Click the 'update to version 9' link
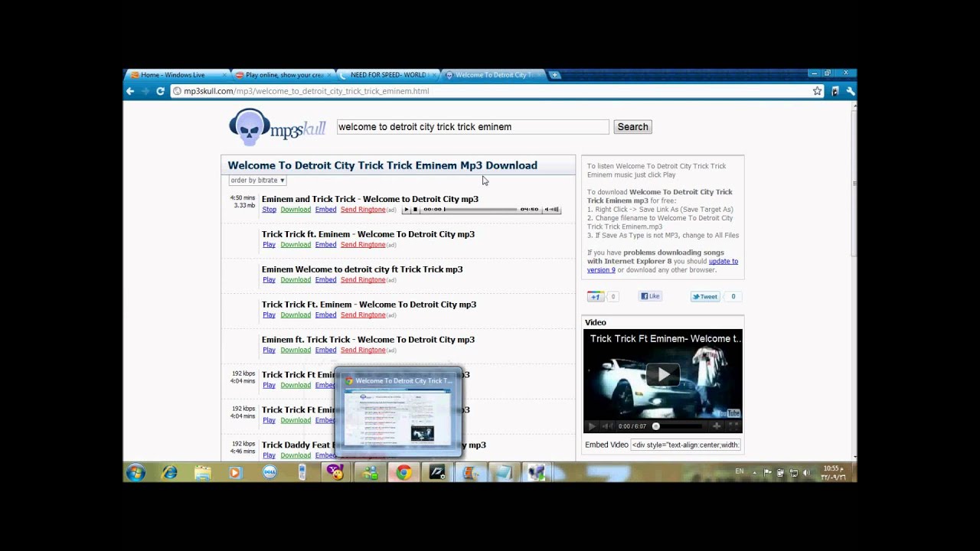Screen dimensions: 980x551 click(662, 266)
